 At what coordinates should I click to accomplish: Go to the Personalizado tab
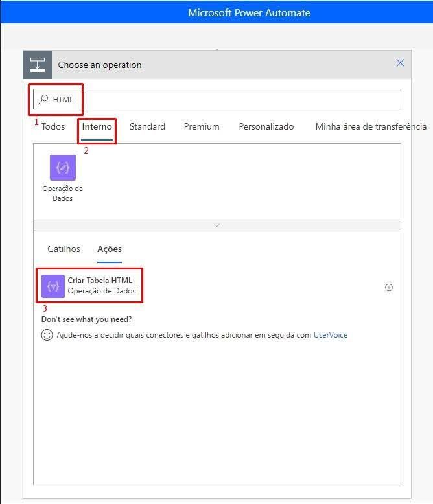click(266, 126)
